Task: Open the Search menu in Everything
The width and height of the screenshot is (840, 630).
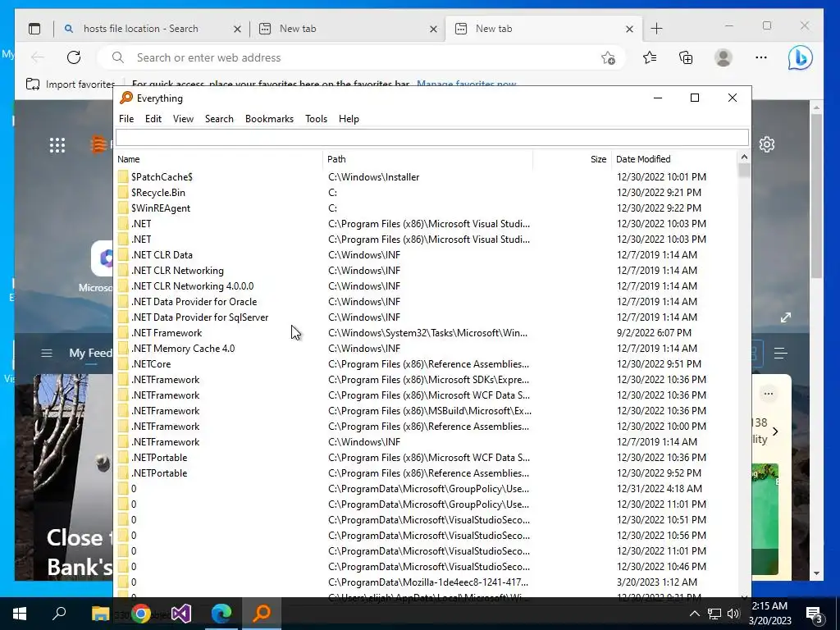Action: tap(219, 119)
